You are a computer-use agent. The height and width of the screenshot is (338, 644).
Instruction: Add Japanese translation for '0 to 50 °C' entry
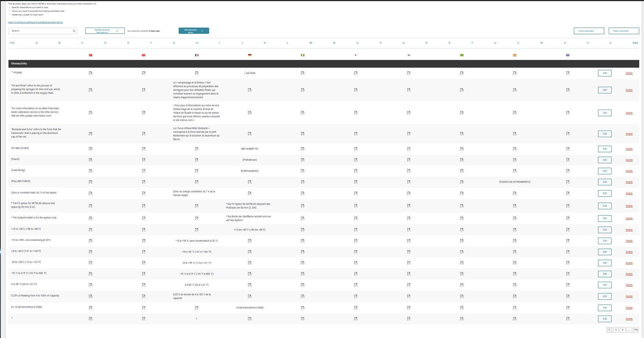click(356, 285)
